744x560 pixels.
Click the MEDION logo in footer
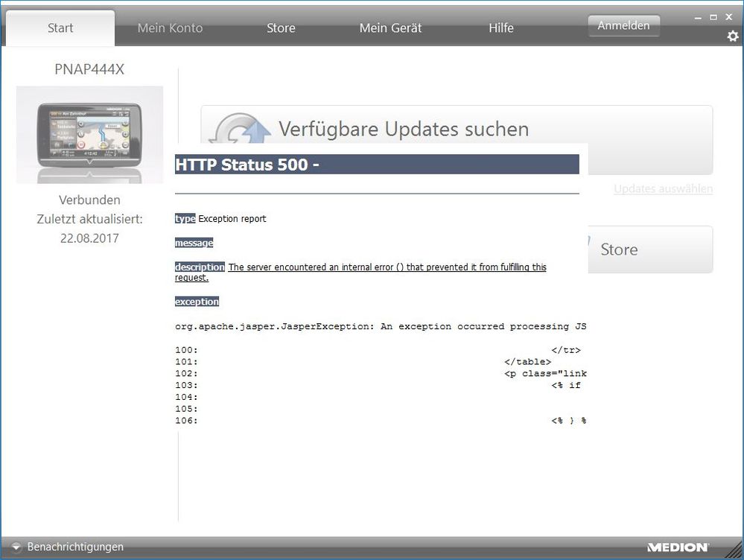pyautogui.click(x=678, y=547)
